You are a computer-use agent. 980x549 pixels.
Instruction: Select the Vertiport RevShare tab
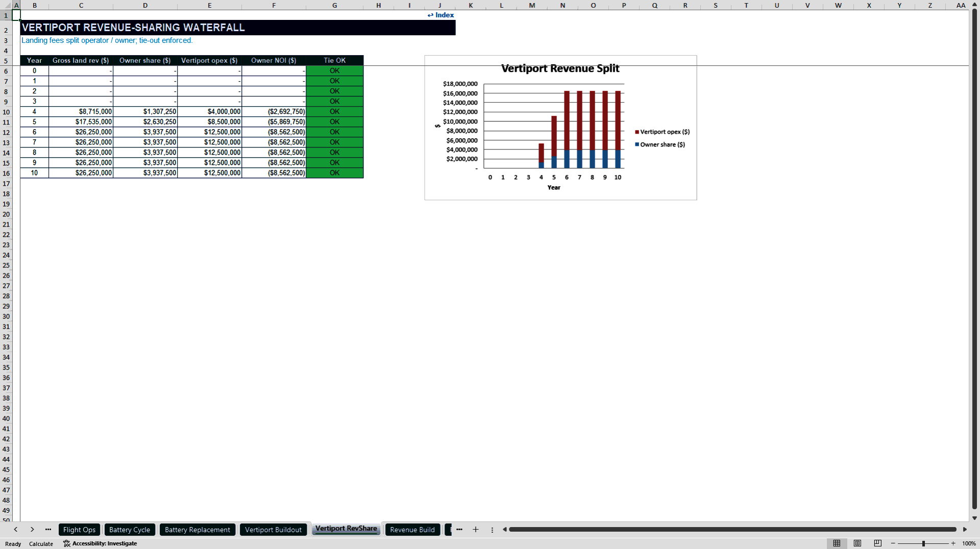tap(346, 529)
